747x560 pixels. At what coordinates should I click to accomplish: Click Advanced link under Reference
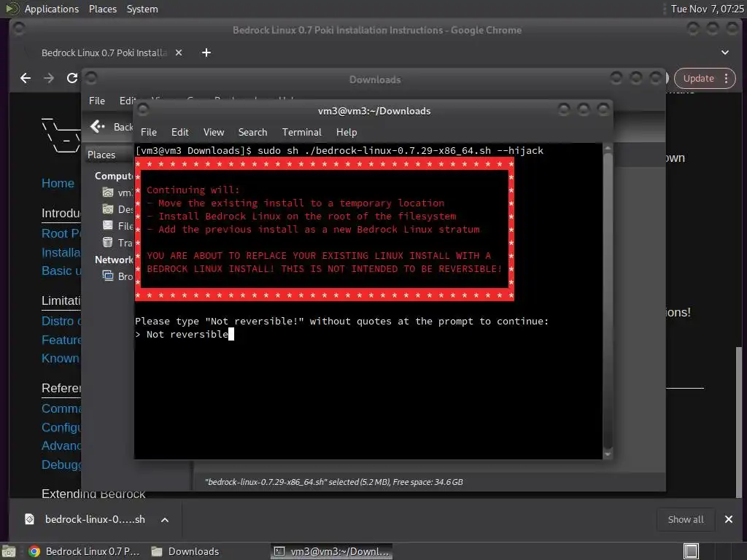point(61,446)
